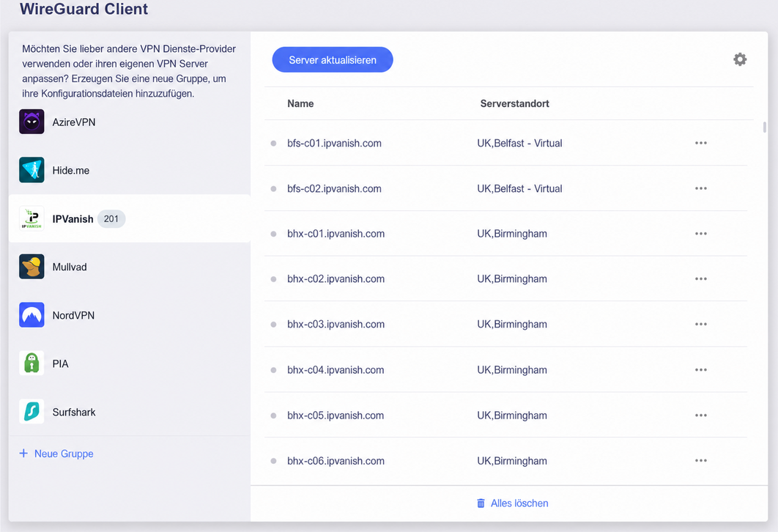The width and height of the screenshot is (778, 532).
Task: Click status dot of bhx-c05.ipvanish.com
Action: point(273,415)
